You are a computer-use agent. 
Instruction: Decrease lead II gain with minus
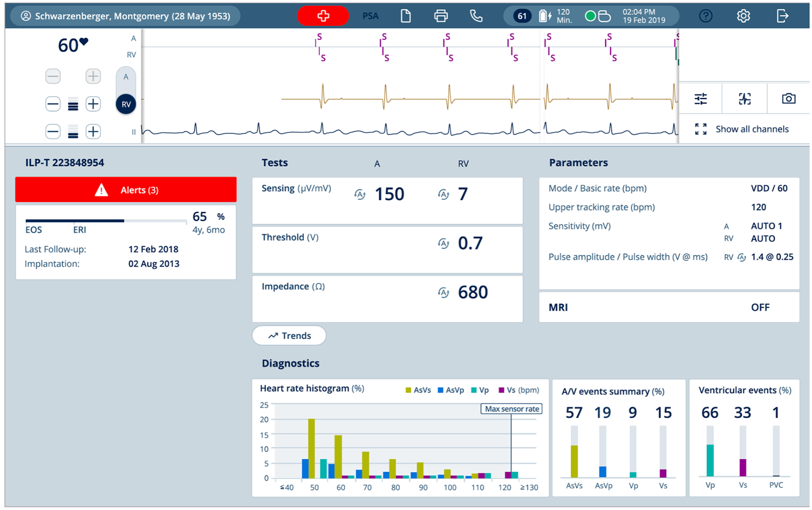click(53, 132)
